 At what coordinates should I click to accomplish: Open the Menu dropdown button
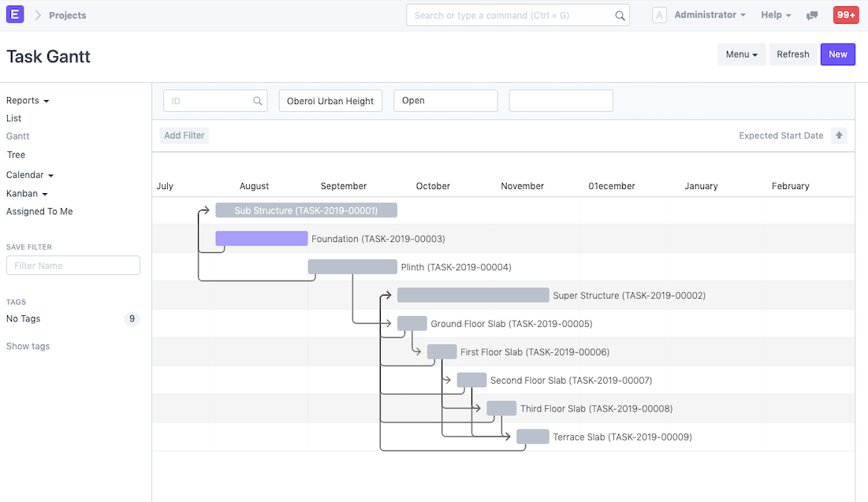[x=741, y=54]
